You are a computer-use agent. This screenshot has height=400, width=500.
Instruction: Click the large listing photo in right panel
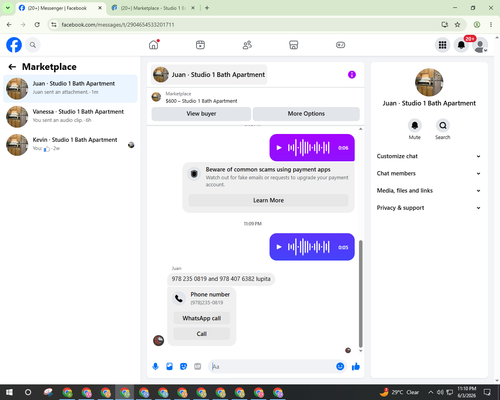tap(429, 82)
